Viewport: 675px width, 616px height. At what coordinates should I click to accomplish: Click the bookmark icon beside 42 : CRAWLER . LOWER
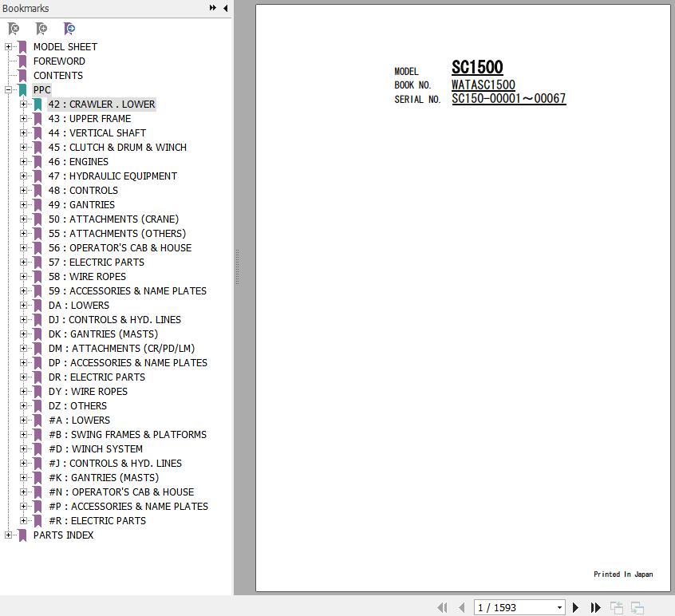pos(37,105)
